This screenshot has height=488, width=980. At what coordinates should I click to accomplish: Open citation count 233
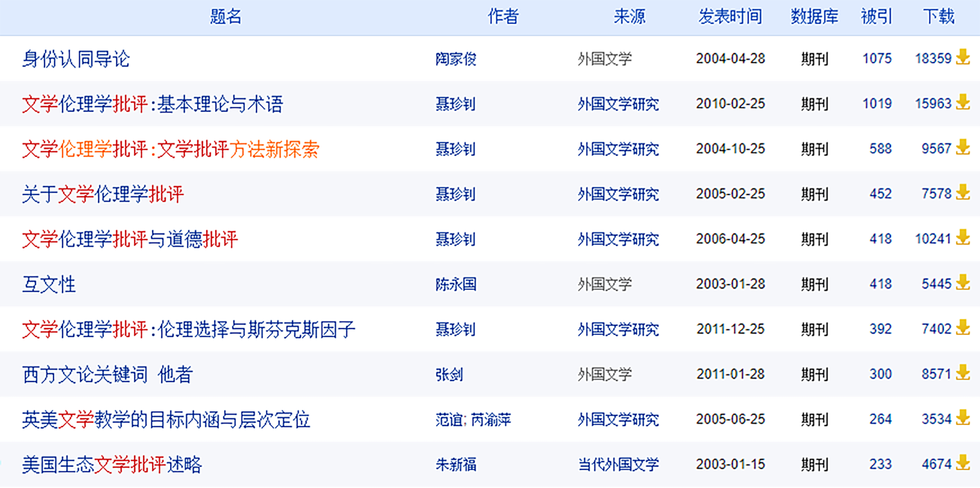[x=880, y=464]
